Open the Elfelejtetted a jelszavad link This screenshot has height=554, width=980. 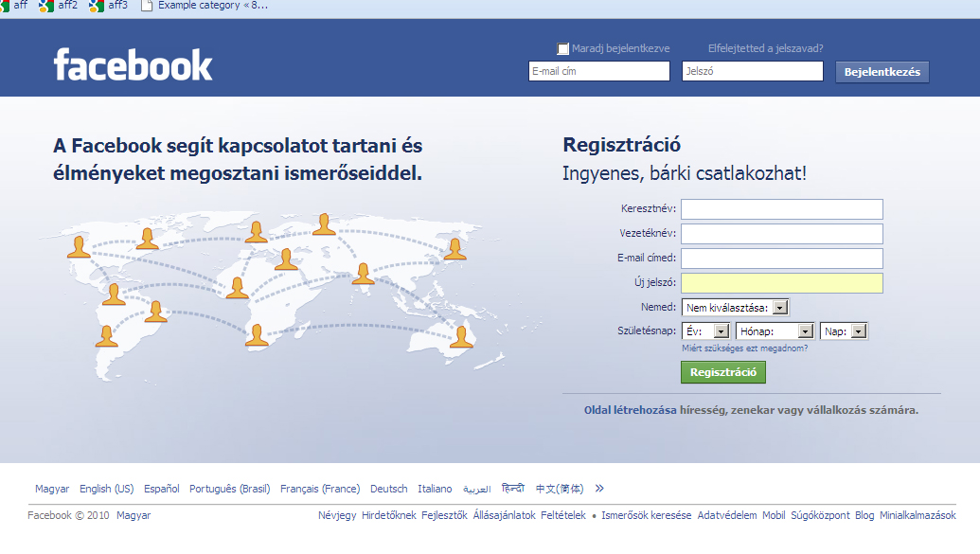tap(765, 48)
